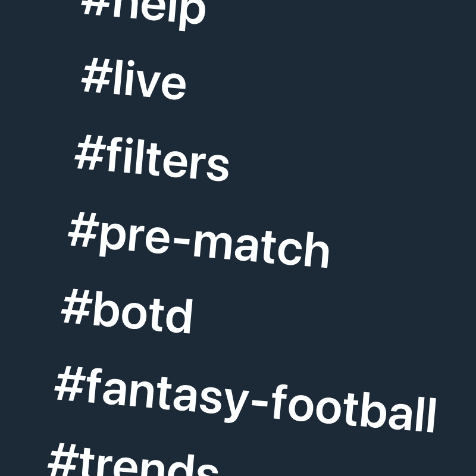476x476 pixels.
Task: Click the hash symbol before filters
Action: (87, 156)
